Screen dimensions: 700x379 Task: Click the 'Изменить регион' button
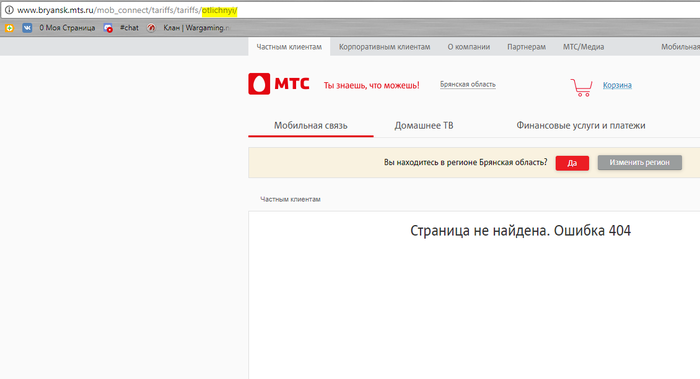coord(640,162)
